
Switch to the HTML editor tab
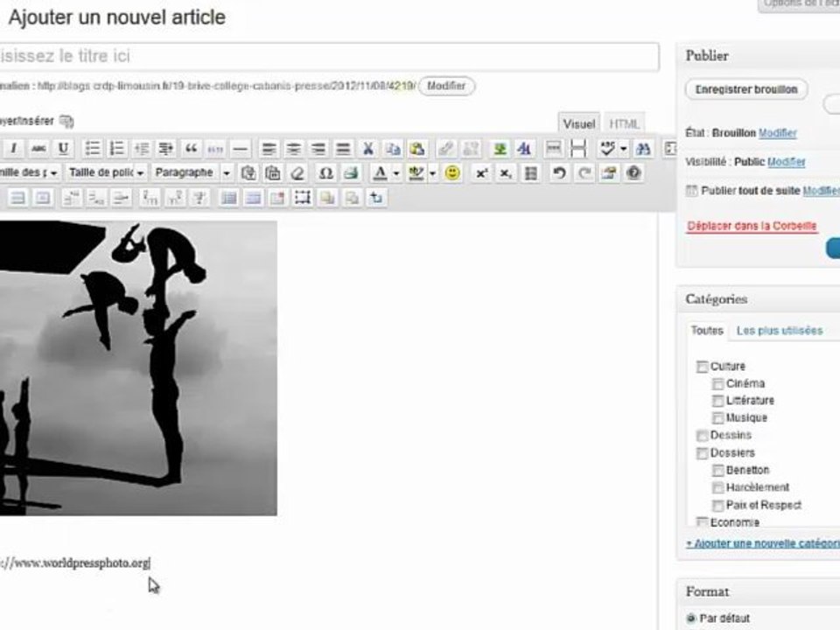(624, 123)
